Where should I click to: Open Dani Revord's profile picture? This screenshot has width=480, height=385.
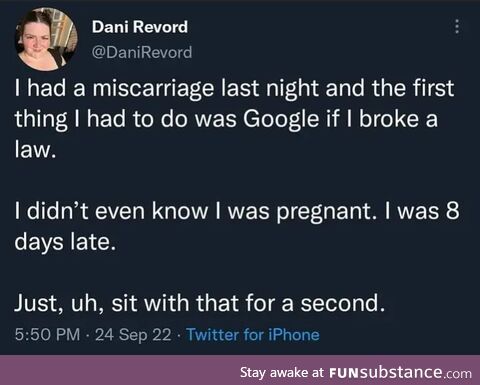(47, 39)
